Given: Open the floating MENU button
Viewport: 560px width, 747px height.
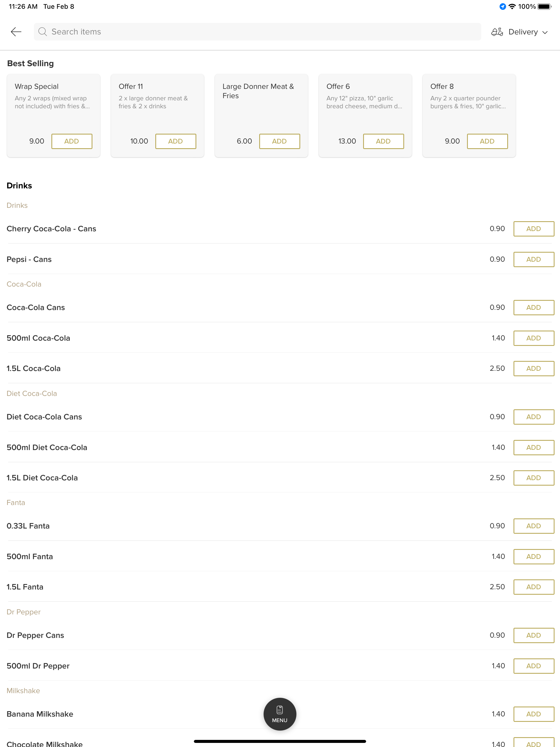Looking at the screenshot, I should (280, 714).
